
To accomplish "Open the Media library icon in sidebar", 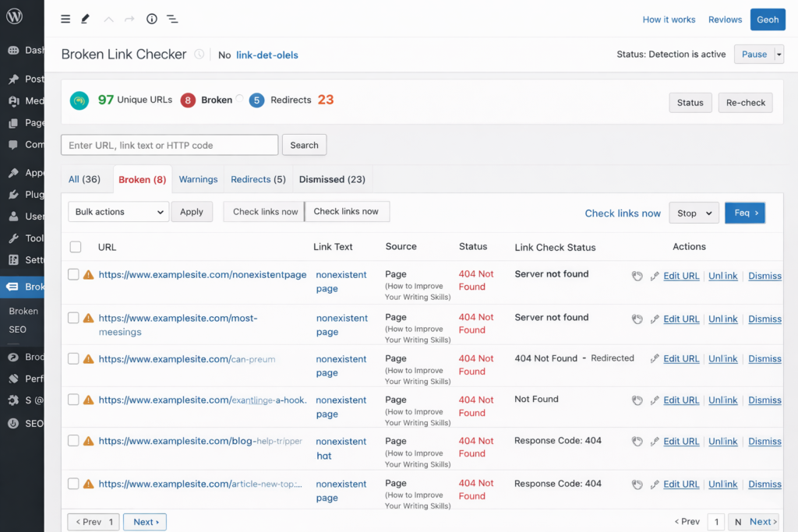I will tap(14, 100).
